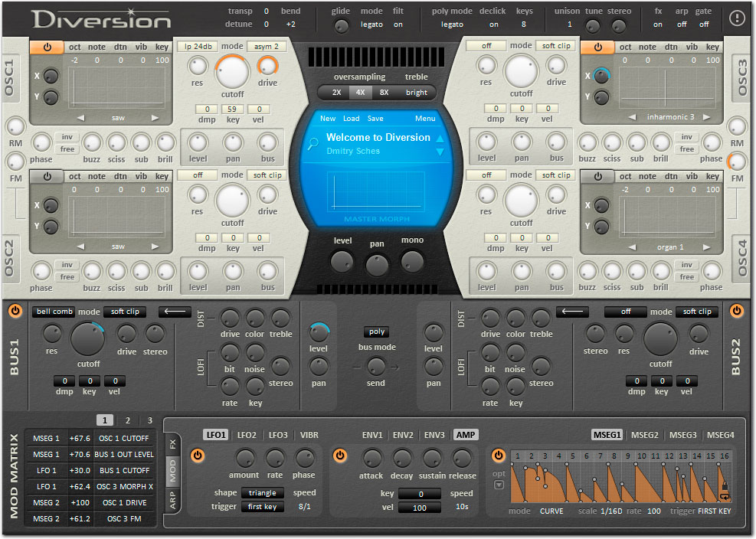
Task: Select 8X oversampling button
Action: pos(385,93)
